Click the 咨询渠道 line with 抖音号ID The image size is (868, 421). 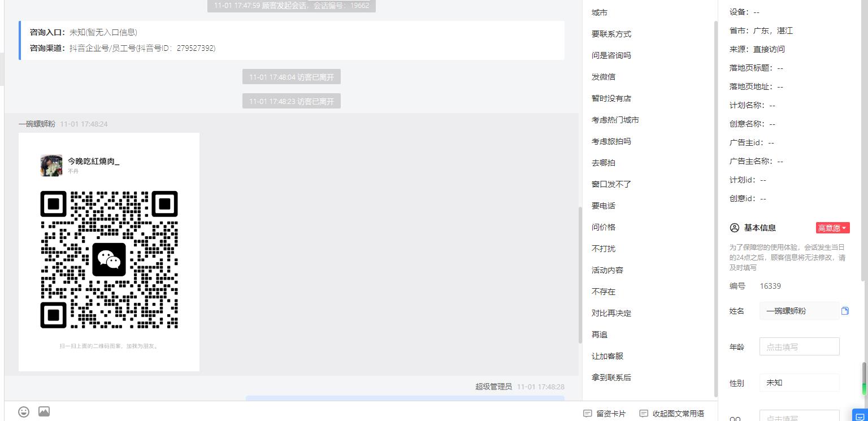(123, 48)
